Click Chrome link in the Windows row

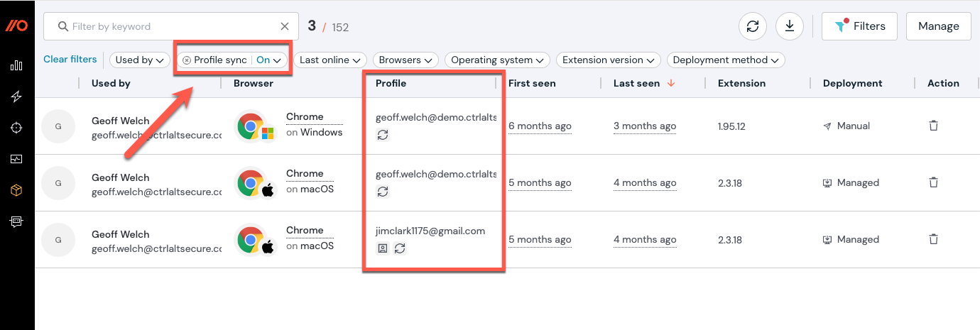305,117
